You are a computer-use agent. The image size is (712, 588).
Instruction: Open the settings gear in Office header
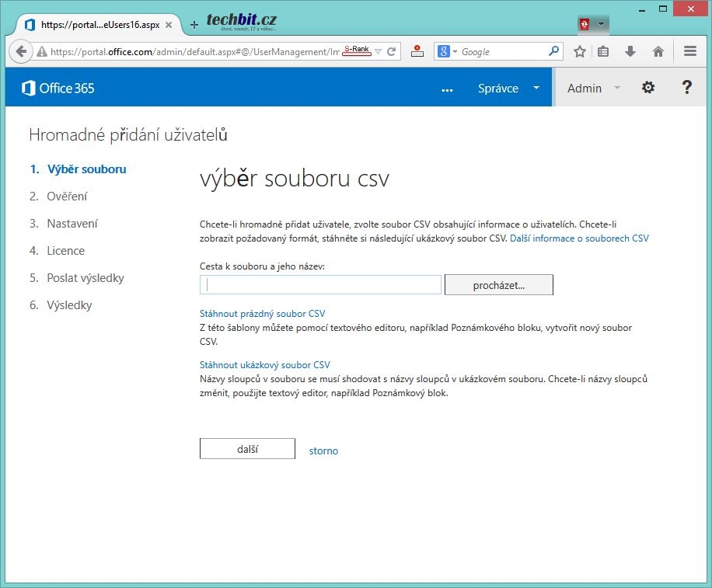pos(647,88)
